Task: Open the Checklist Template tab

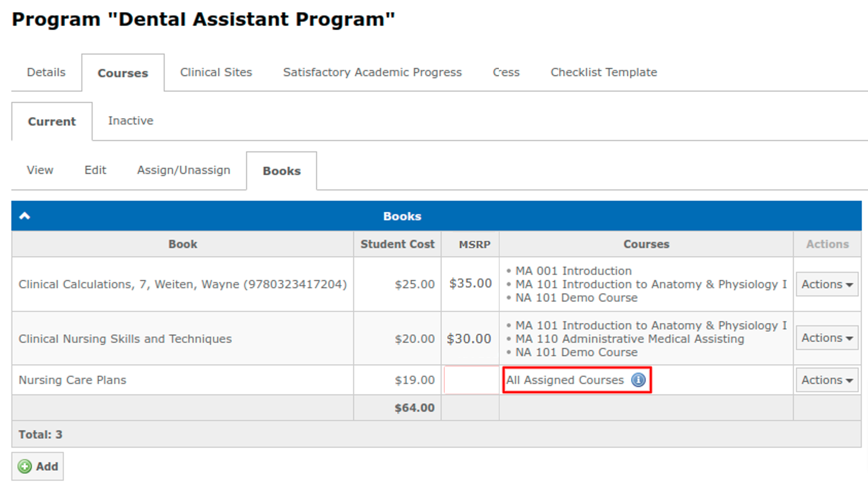Action: (604, 72)
